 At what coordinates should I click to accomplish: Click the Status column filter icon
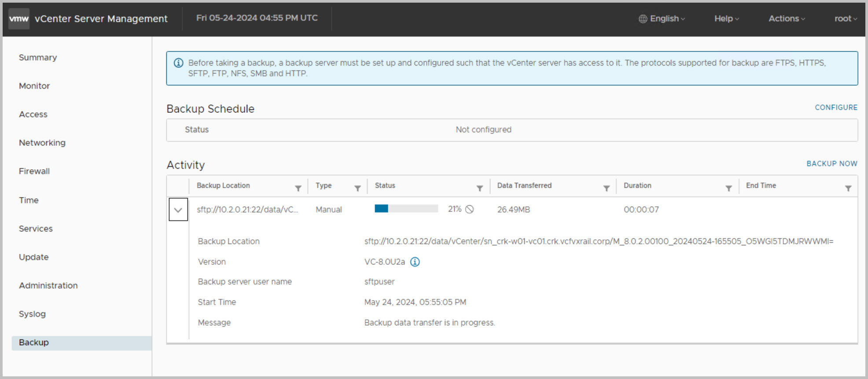pyautogui.click(x=479, y=188)
